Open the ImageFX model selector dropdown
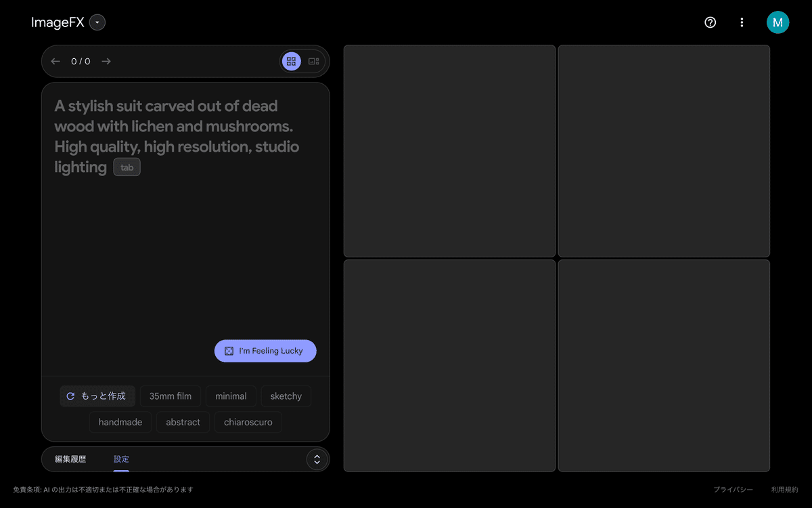 (x=97, y=22)
